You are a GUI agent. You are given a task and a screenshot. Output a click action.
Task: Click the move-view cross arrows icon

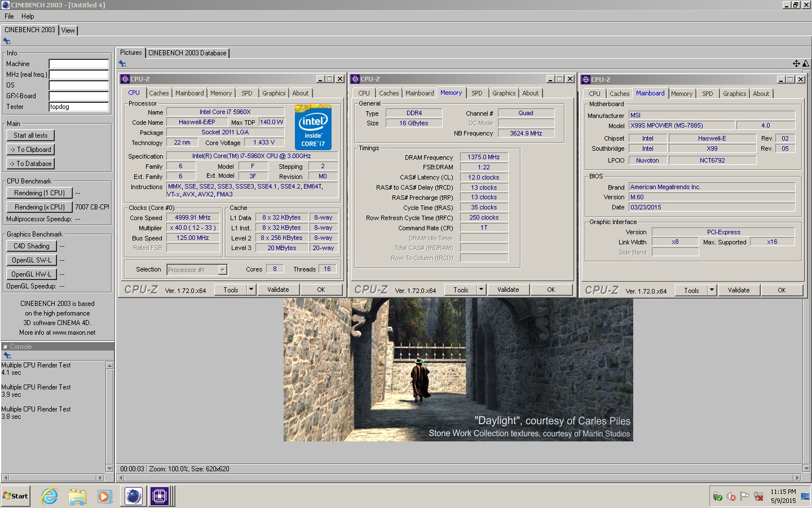[x=796, y=63]
